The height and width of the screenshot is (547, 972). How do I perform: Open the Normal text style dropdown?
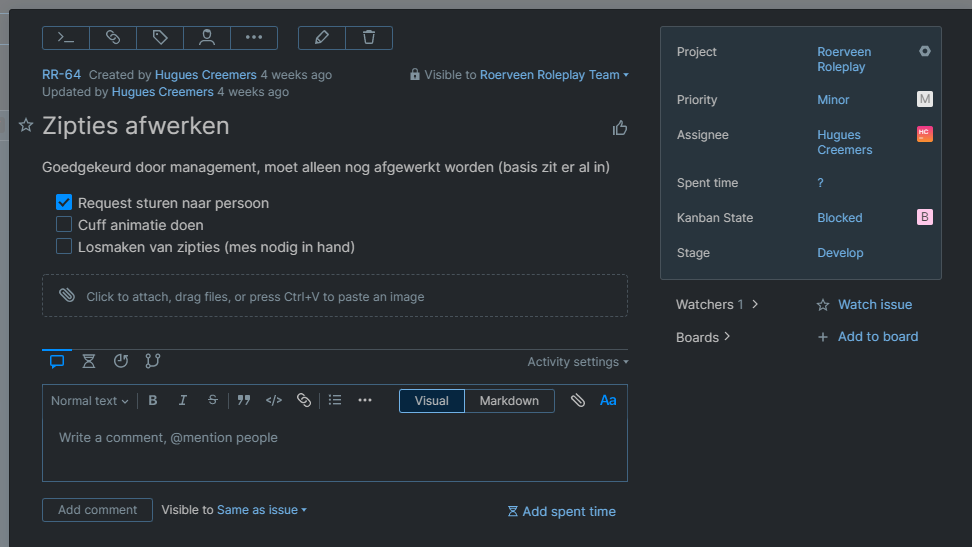[89, 401]
